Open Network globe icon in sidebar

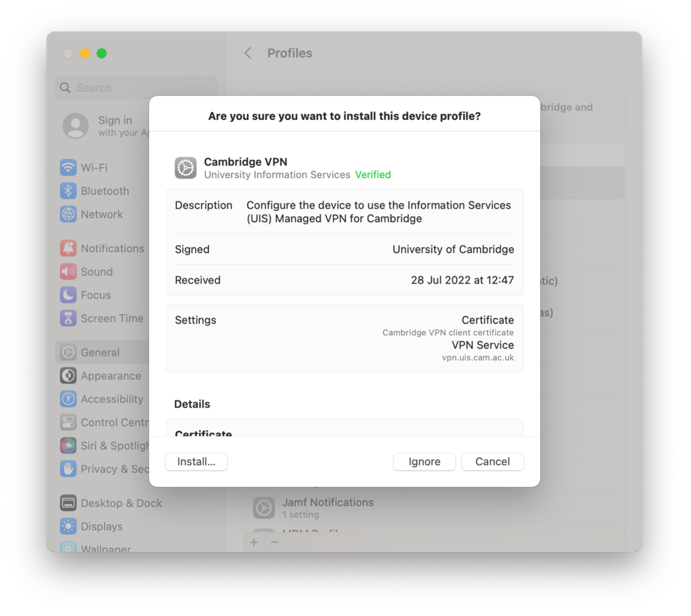pyautogui.click(x=68, y=214)
